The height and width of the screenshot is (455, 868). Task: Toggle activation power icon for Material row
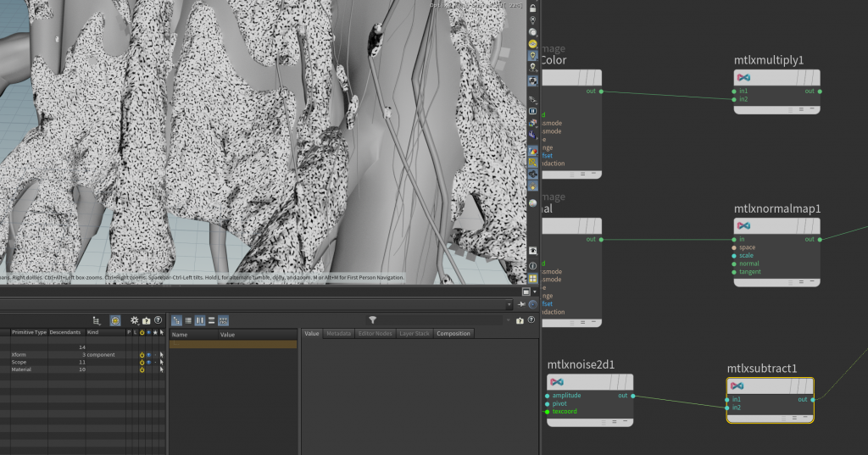coord(142,369)
